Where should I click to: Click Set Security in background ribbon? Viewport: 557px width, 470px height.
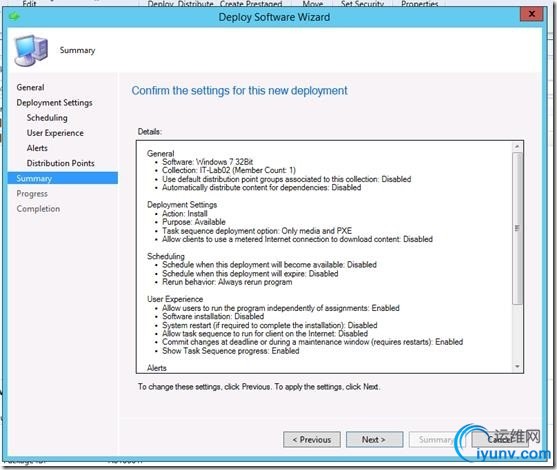(362, 4)
